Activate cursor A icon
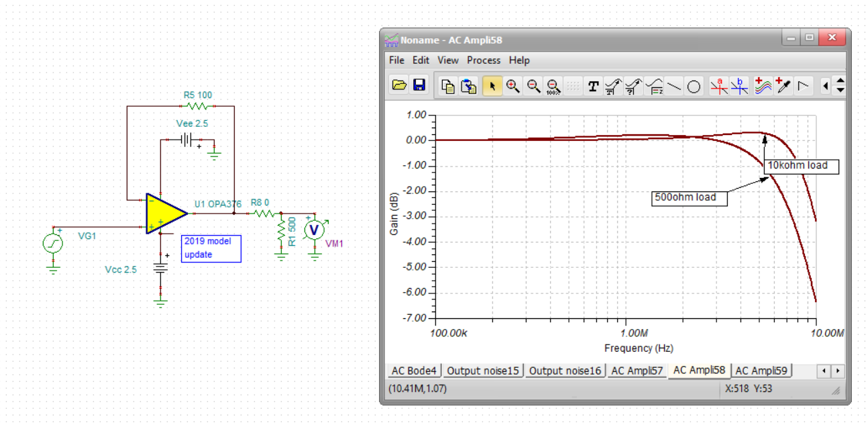This screenshot has width=868, height=425. pos(719,86)
